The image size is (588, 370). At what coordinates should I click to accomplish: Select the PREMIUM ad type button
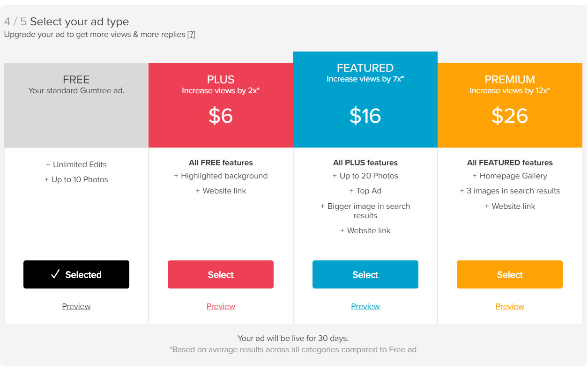pyautogui.click(x=510, y=274)
